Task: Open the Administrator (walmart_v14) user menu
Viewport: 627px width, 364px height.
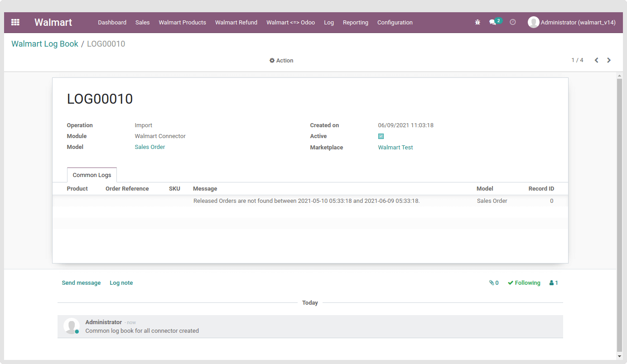Action: coord(572,22)
